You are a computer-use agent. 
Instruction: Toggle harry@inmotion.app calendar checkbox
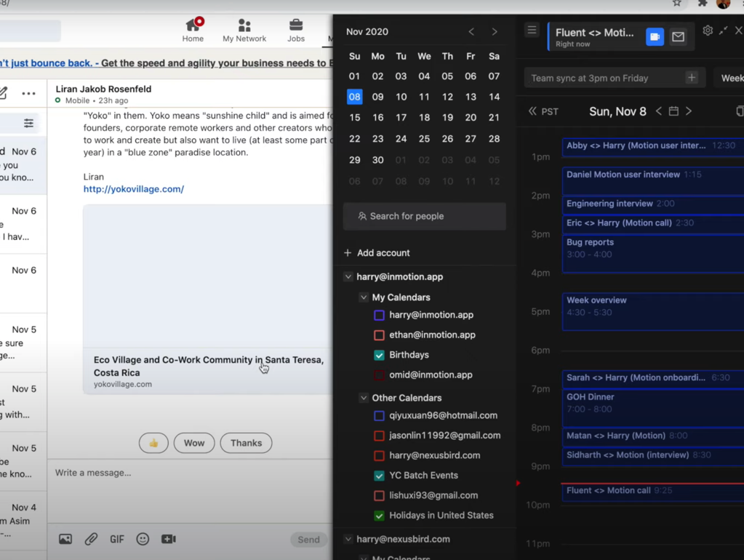coord(379,315)
